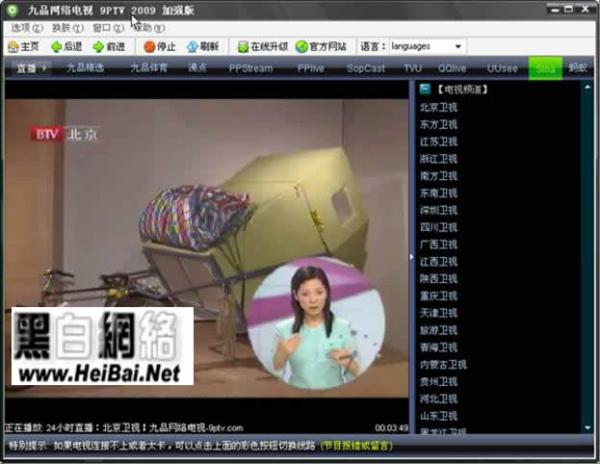This screenshot has width=600, height=464.
Task: Select channel 河北卫视
Action: tap(438, 399)
